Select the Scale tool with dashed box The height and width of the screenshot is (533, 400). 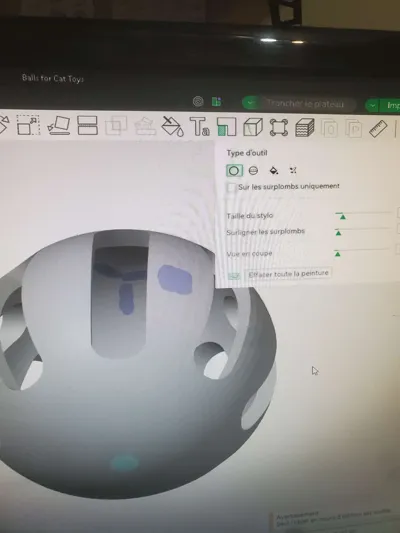click(x=28, y=125)
